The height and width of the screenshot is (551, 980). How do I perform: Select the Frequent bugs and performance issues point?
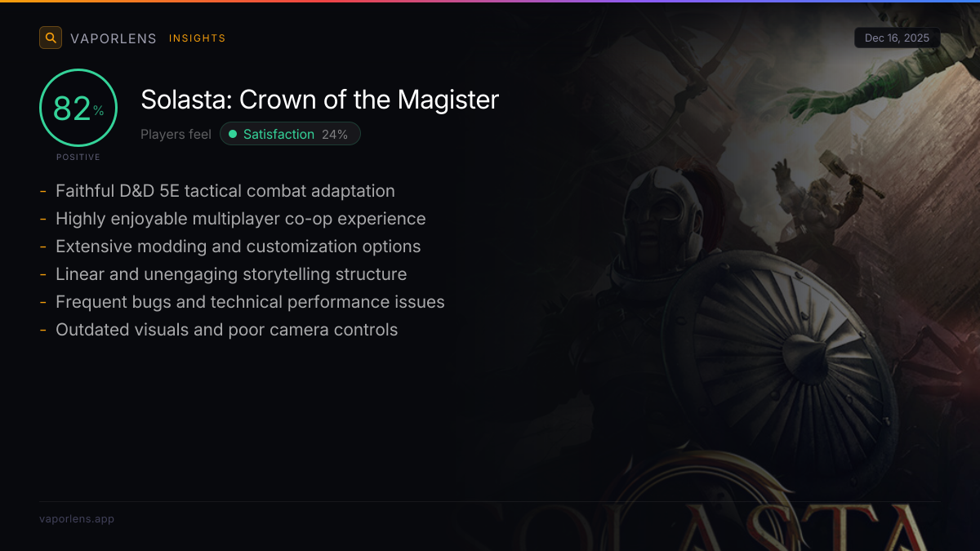pos(250,302)
